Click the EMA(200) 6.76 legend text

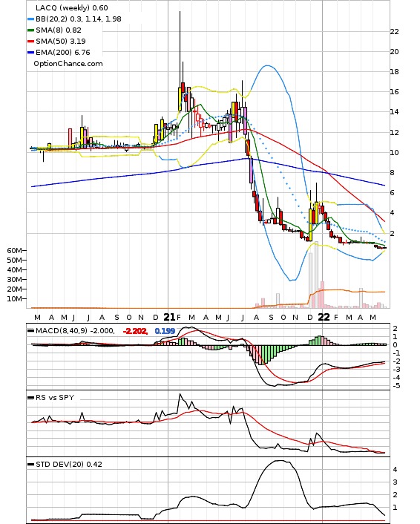pos(63,53)
